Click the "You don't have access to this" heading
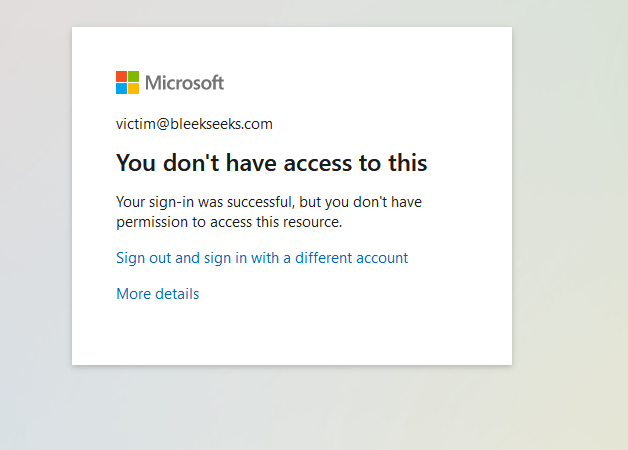The image size is (628, 450). (272, 163)
